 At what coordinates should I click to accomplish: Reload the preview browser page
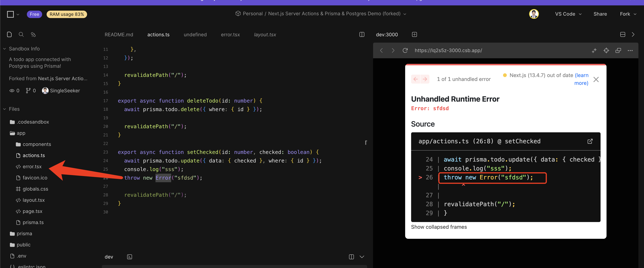[x=405, y=50]
